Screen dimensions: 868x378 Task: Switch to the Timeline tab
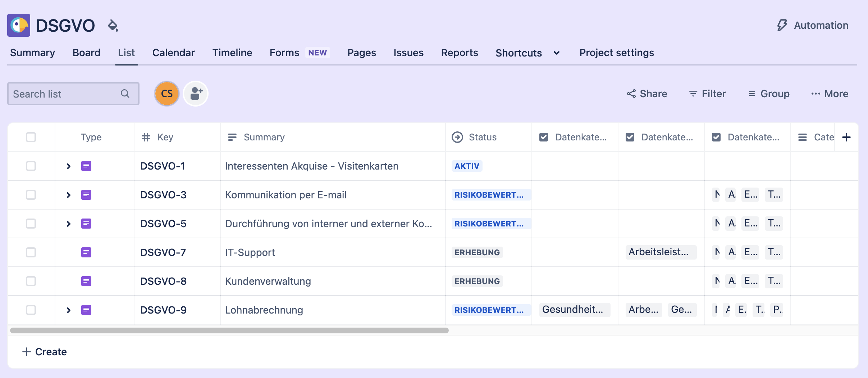pos(232,53)
